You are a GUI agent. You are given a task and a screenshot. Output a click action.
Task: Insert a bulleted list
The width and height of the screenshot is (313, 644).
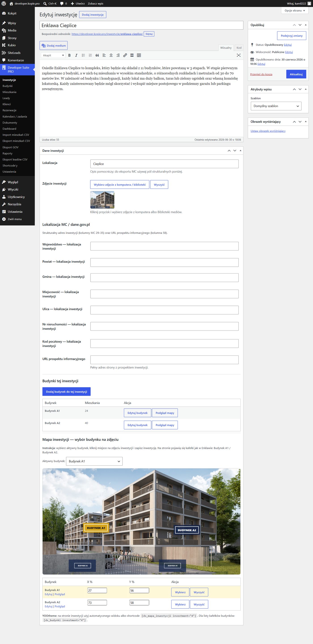[83, 55]
